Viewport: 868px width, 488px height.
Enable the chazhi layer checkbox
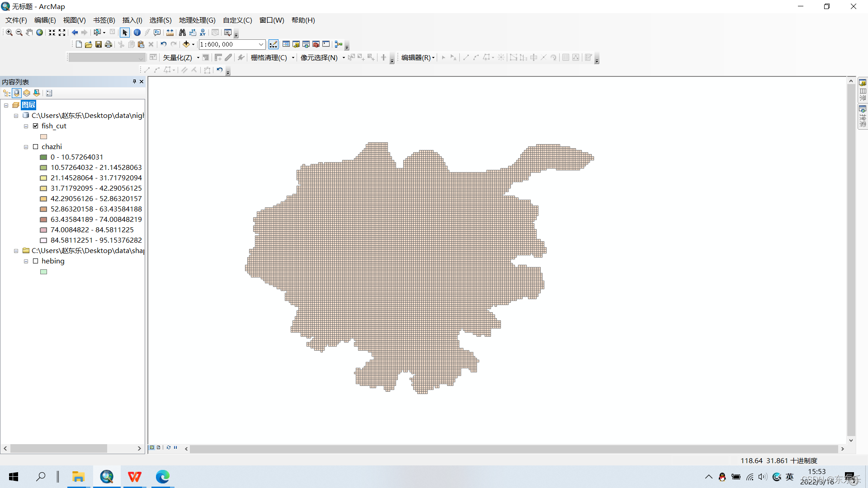click(36, 147)
